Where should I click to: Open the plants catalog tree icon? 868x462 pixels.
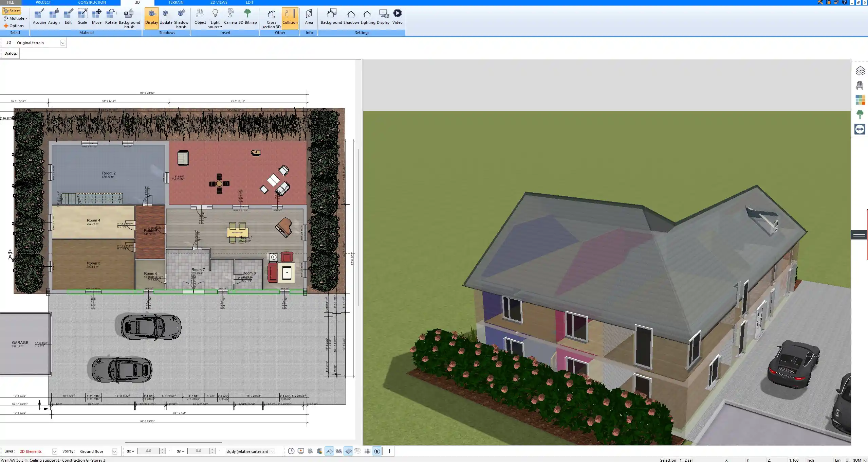(860, 114)
